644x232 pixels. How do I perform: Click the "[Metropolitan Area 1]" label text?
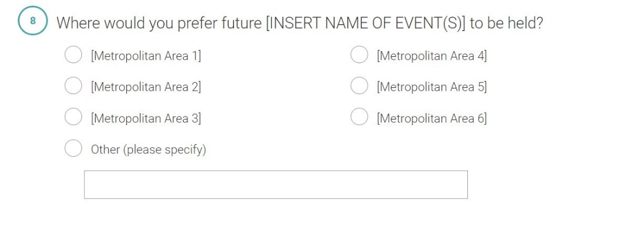pyautogui.click(x=146, y=56)
